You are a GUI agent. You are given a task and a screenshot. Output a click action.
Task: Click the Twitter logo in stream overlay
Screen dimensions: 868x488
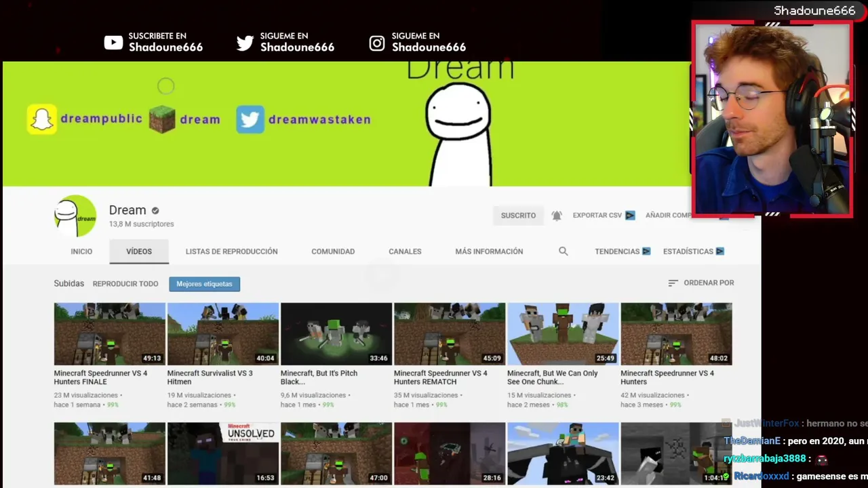pyautogui.click(x=245, y=43)
